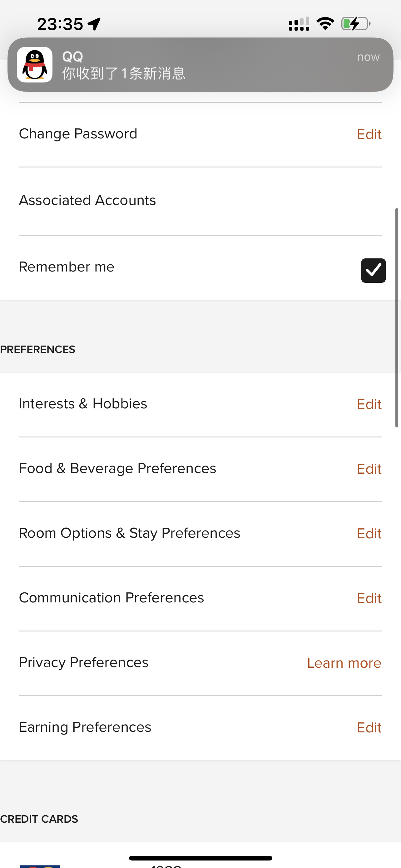Tap the Privacy Preferences row label
Image resolution: width=401 pixels, height=868 pixels.
(x=83, y=662)
